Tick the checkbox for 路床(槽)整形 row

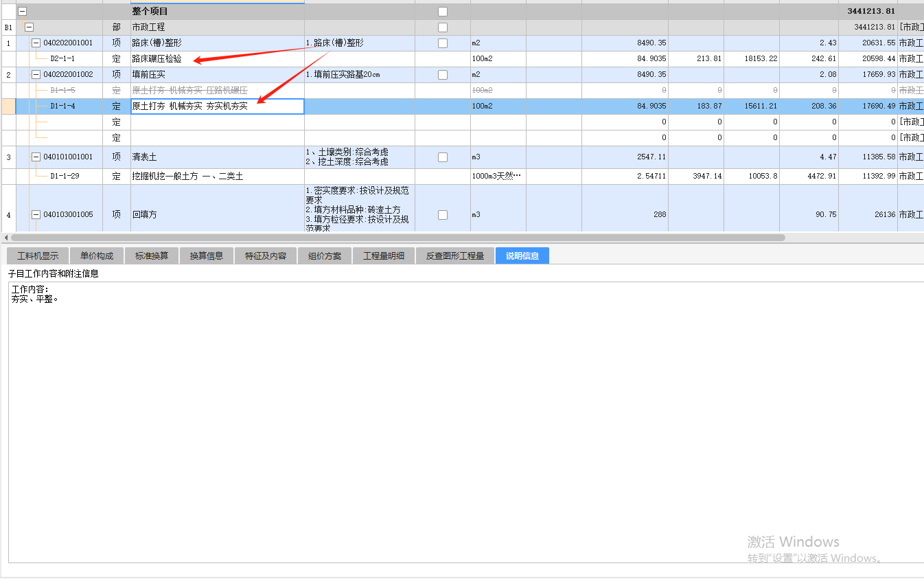[x=443, y=43]
